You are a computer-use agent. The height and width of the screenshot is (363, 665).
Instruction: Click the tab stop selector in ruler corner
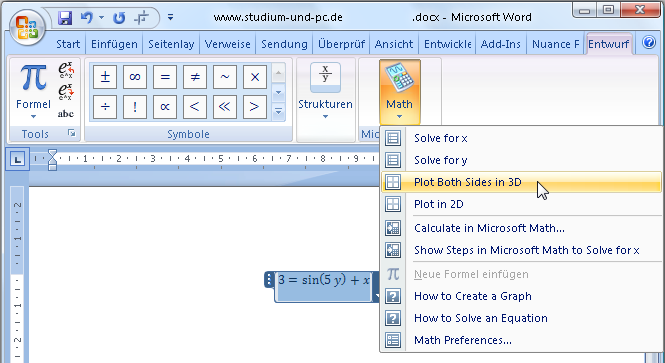click(17, 159)
